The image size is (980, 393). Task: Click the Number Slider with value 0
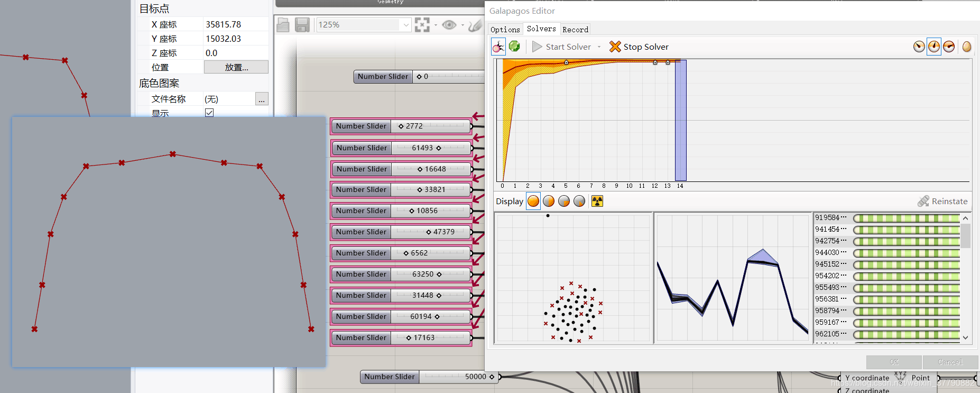coord(419,77)
